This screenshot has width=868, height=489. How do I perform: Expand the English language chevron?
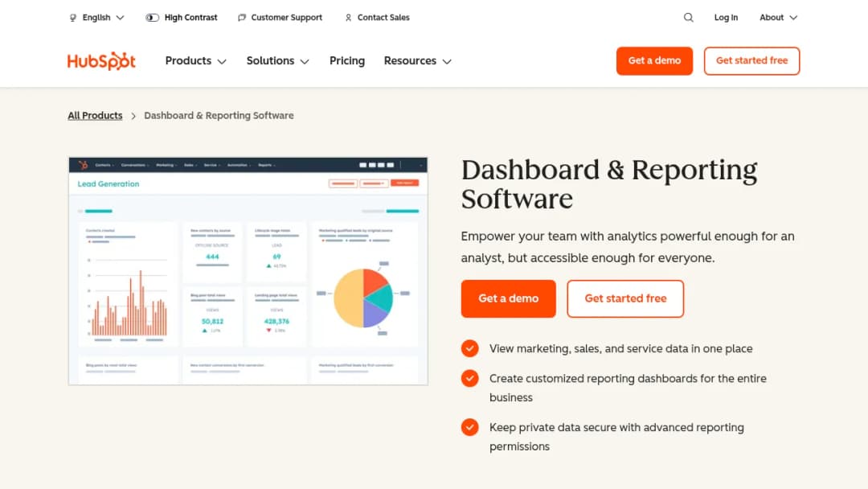[x=120, y=18]
